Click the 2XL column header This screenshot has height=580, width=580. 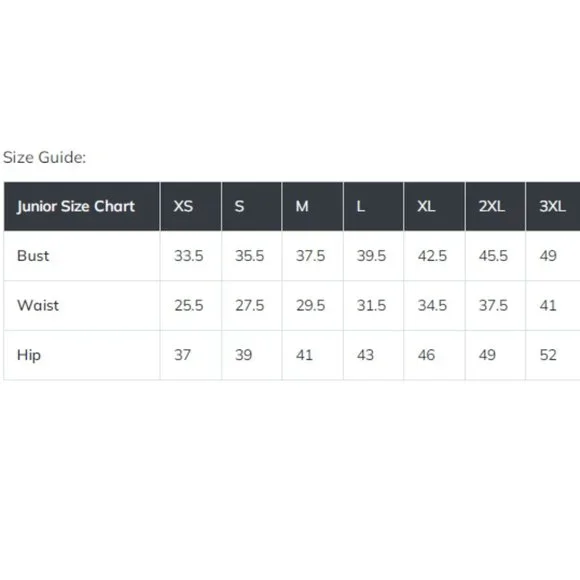click(495, 206)
